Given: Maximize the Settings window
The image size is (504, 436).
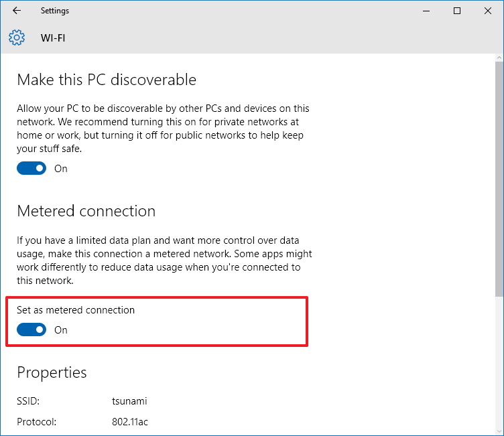Looking at the screenshot, I should click(457, 11).
